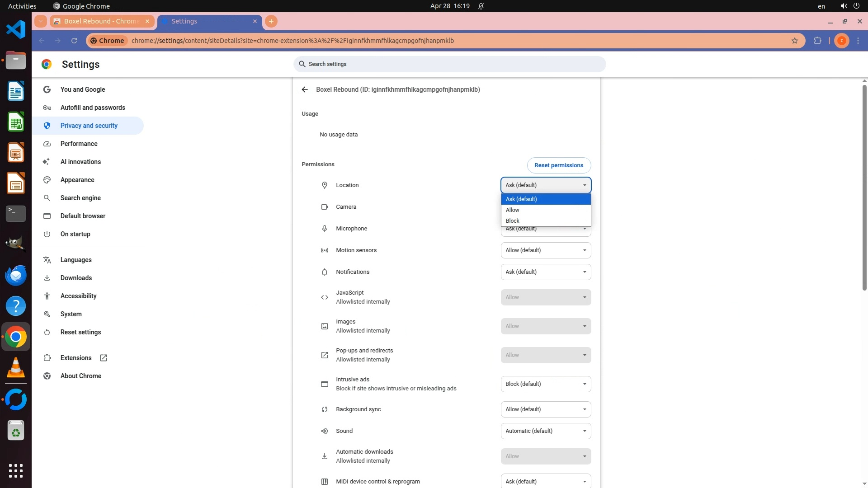Open the Extensions puzzle icon in the toolbar
Screen dimensions: 868x488
817,41
